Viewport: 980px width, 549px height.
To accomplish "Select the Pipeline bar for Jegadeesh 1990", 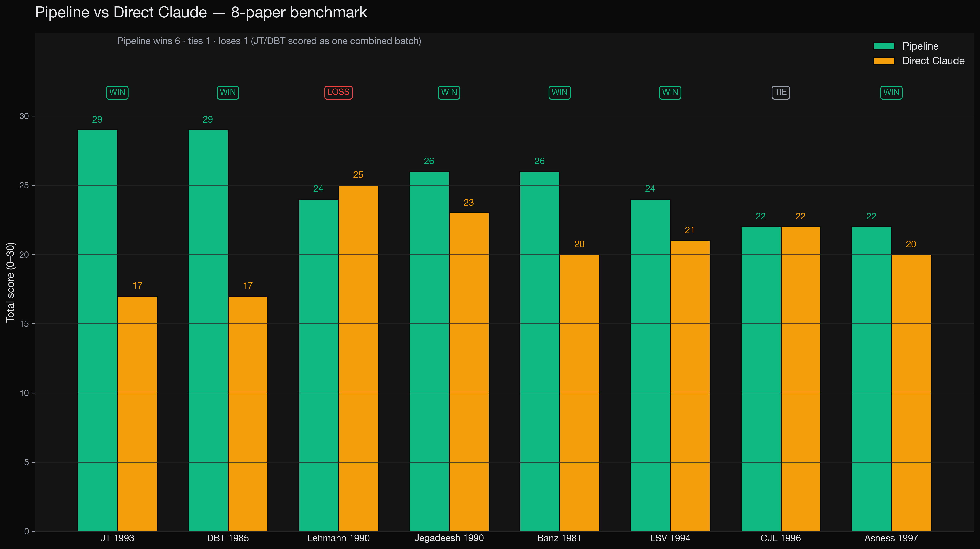I will click(429, 343).
